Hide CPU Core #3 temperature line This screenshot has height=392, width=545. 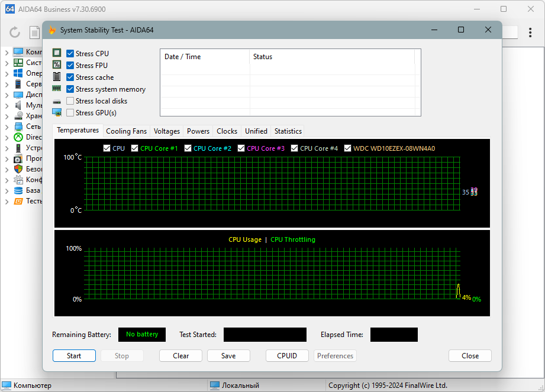[241, 148]
